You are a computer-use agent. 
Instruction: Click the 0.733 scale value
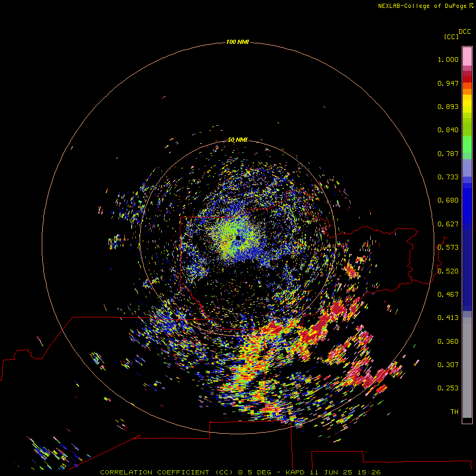click(448, 177)
